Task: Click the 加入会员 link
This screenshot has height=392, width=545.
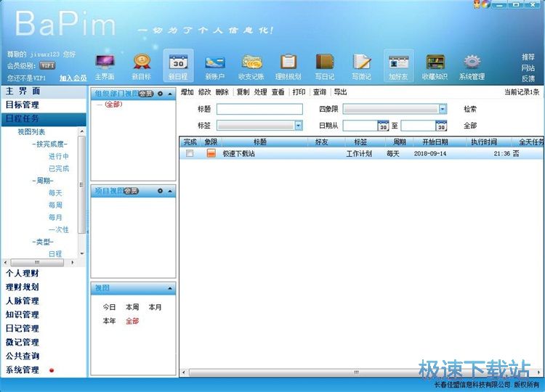Action: point(73,78)
